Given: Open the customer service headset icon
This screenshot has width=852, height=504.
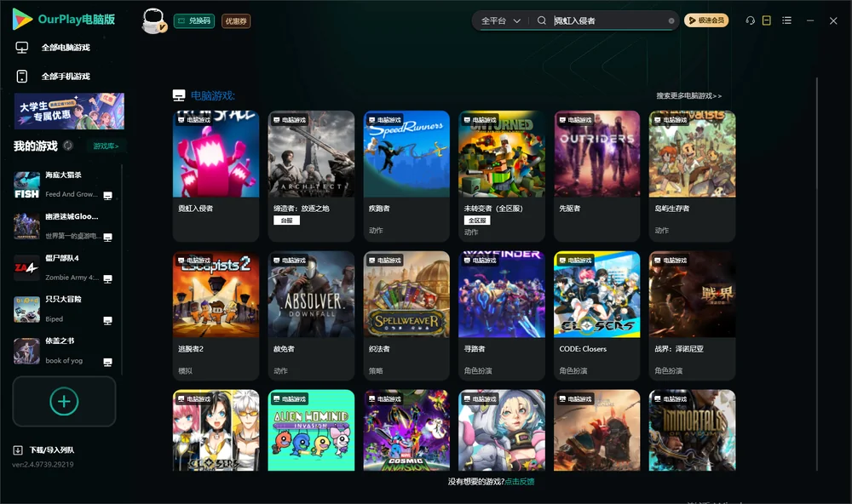Looking at the screenshot, I should click(750, 20).
